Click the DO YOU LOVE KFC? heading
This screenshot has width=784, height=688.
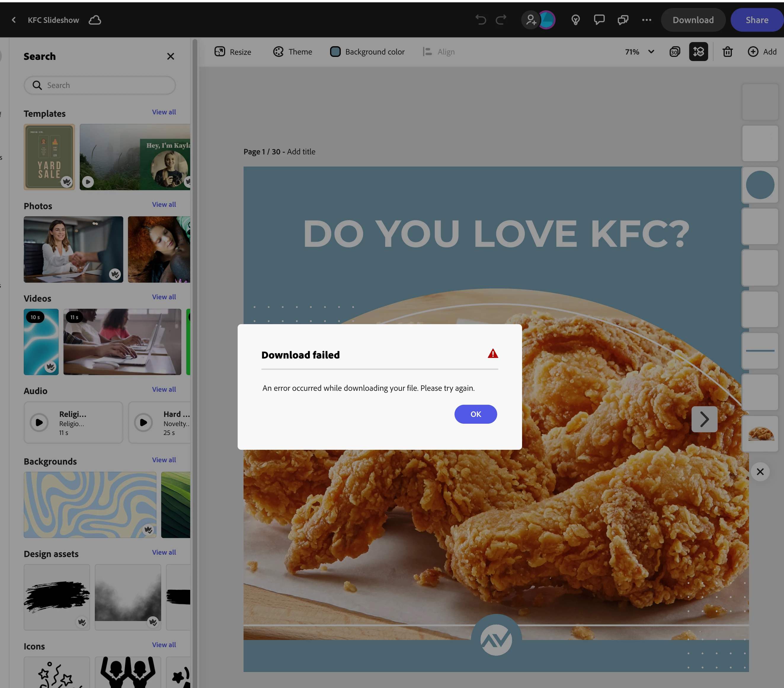496,233
